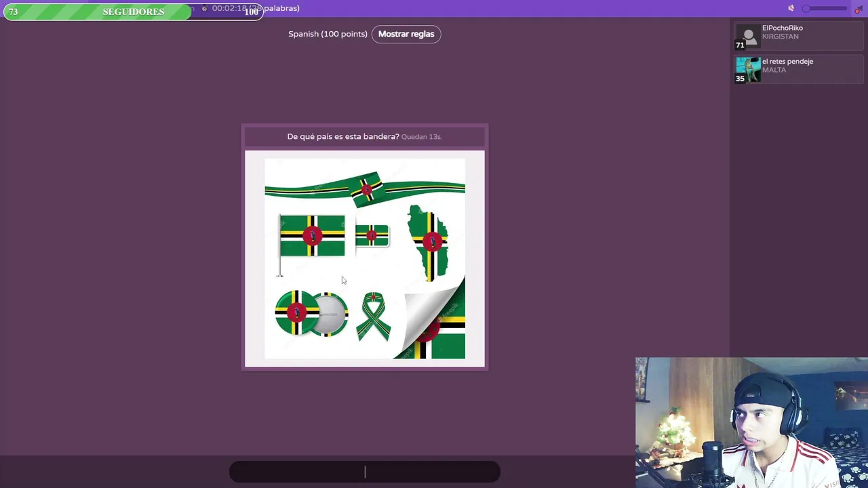Click el retes pendeje's avatar picture
The width and height of the screenshot is (868, 488).
[x=749, y=69]
